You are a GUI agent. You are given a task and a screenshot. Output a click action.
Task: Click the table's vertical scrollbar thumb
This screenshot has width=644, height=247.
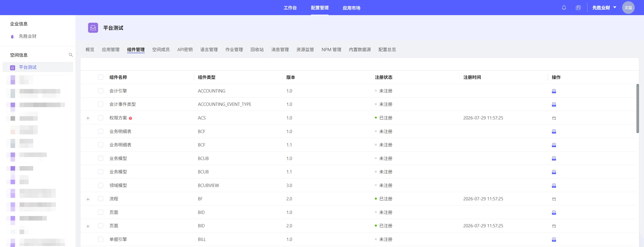637,108
